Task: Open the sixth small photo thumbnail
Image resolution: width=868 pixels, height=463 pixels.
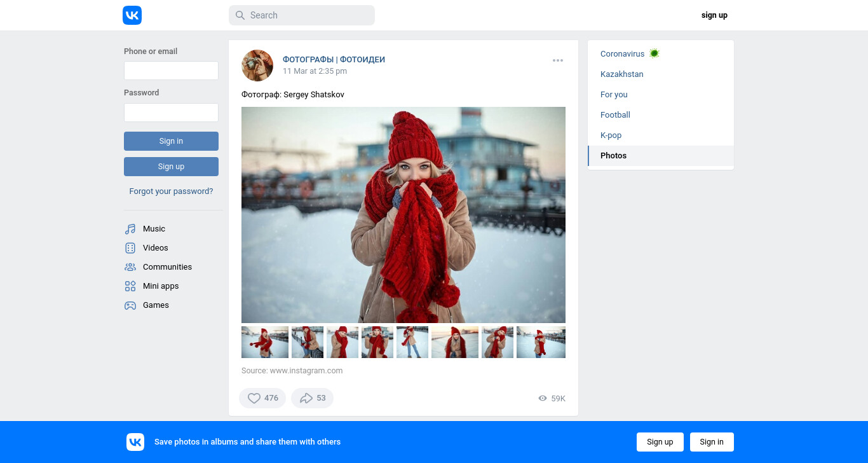Action: tap(455, 342)
